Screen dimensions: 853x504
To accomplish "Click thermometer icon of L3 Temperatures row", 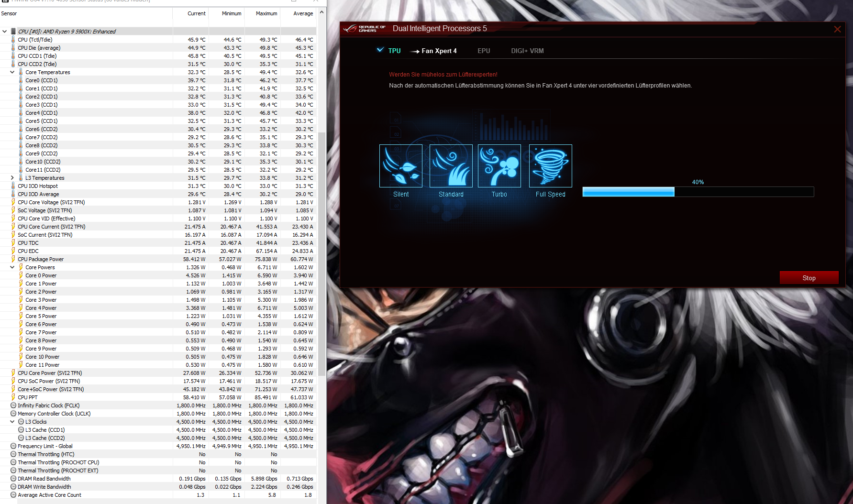I will [x=21, y=178].
